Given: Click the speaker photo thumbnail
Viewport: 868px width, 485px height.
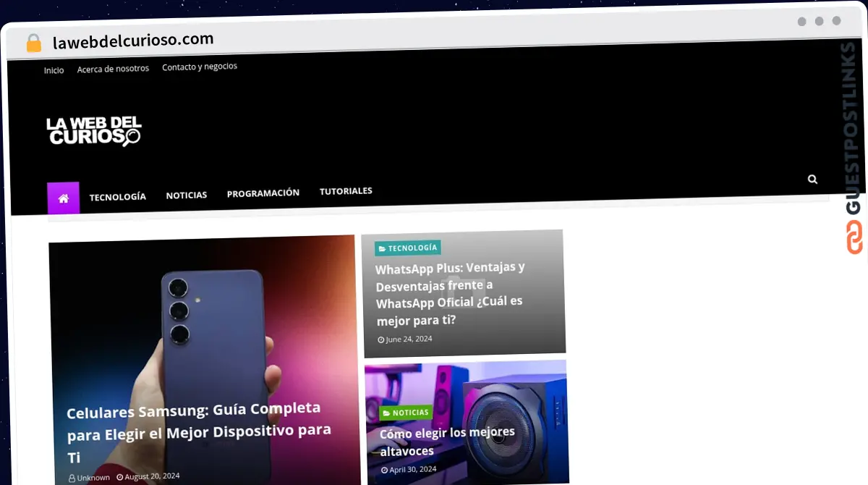Looking at the screenshot, I should tap(467, 421).
